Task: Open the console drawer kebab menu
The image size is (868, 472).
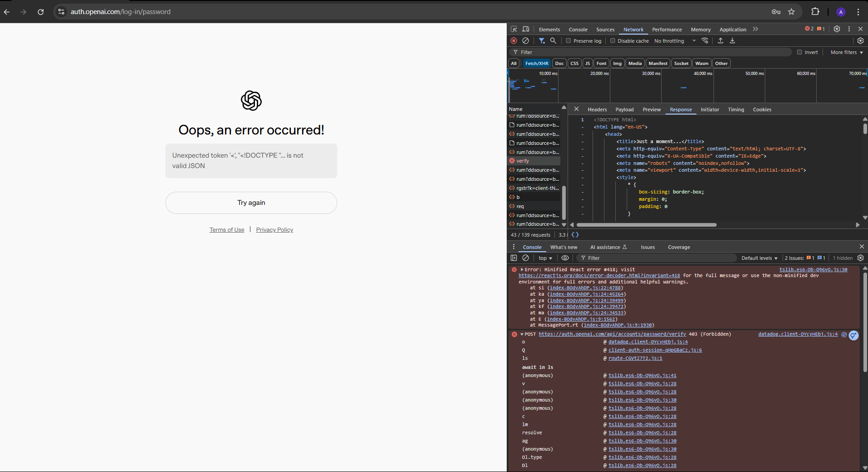Action: point(514,247)
